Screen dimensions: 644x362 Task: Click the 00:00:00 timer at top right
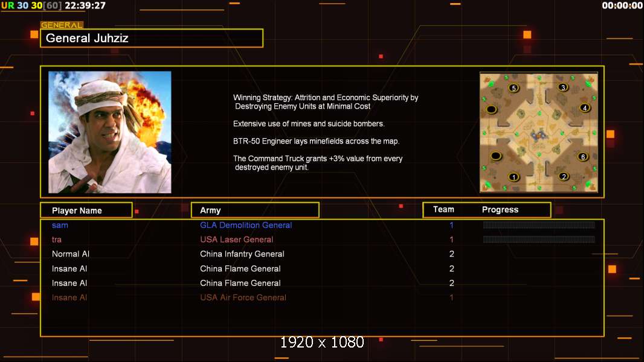[622, 5]
